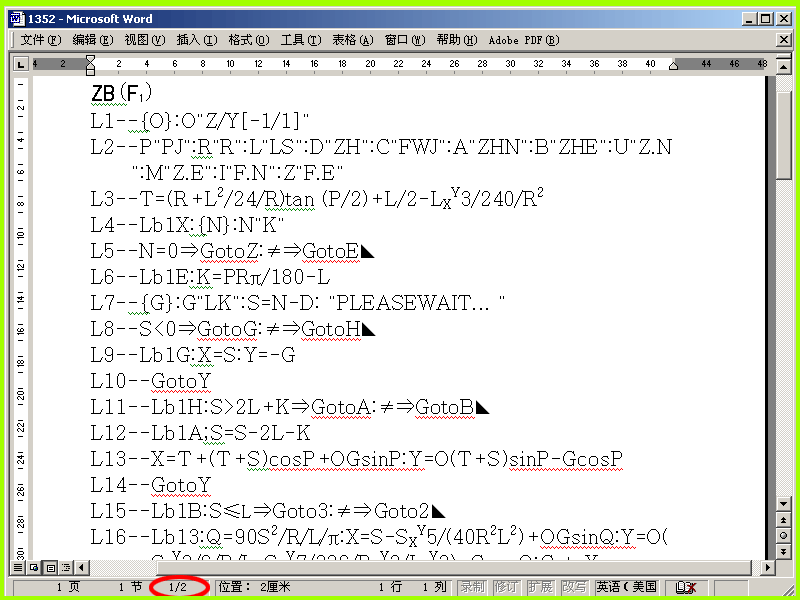Image resolution: width=800 pixels, height=600 pixels.
Task: Click the Next Page double-arrow button
Action: [784, 552]
